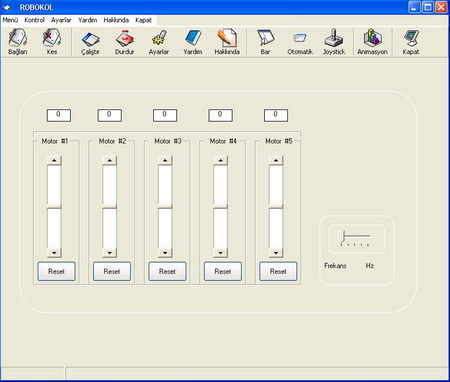Image resolution: width=450 pixels, height=382 pixels.
Task: Open the Yardım help book icon
Action: 193,38
